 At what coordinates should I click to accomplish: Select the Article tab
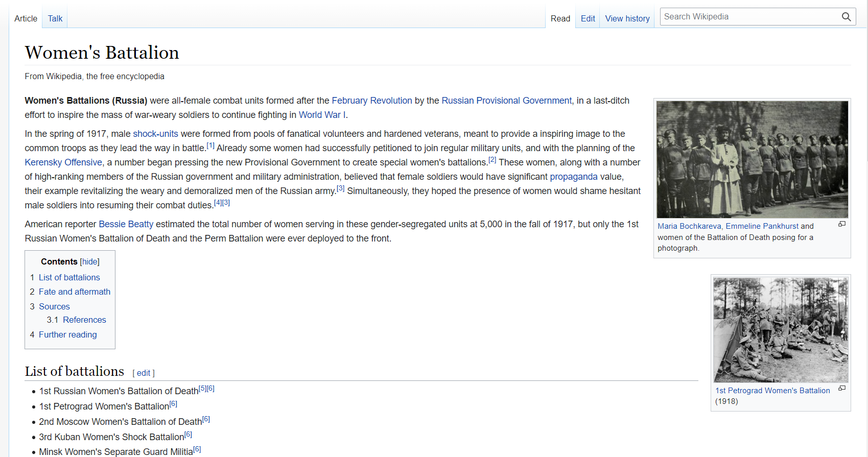click(26, 18)
